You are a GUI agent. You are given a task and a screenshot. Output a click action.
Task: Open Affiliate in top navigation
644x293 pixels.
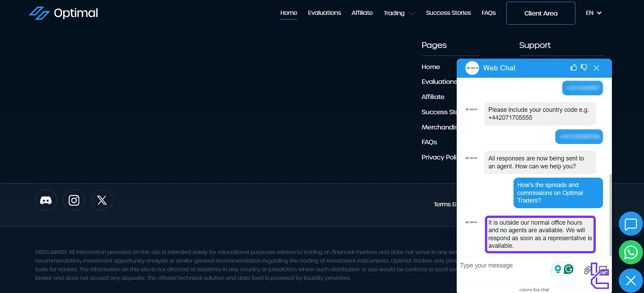pyautogui.click(x=362, y=13)
